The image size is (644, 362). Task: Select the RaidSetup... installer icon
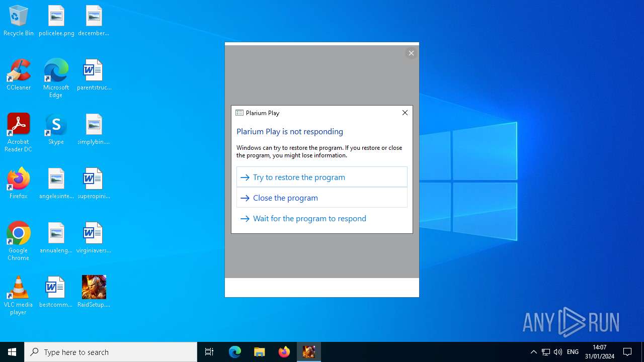(94, 292)
